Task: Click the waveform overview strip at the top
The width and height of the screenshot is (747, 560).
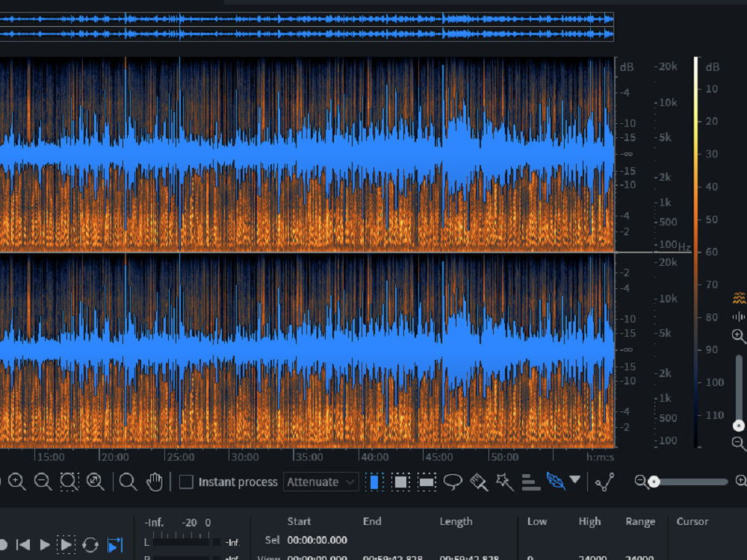Action: tap(307, 26)
